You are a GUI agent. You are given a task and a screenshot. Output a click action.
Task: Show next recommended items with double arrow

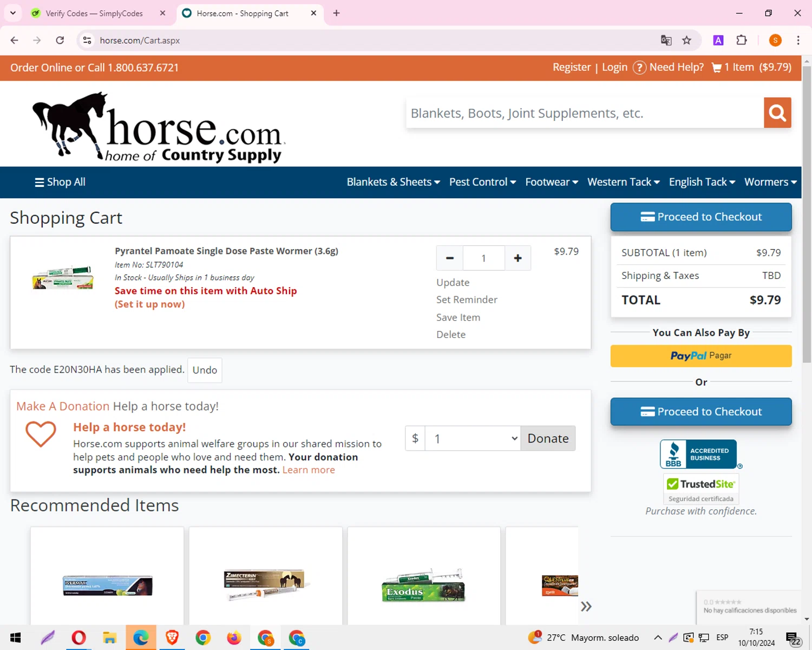[x=586, y=606]
